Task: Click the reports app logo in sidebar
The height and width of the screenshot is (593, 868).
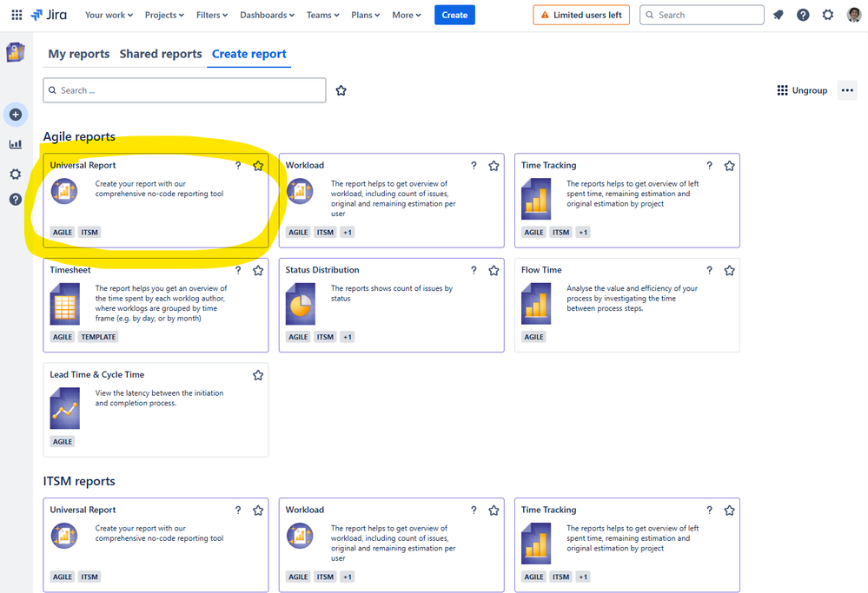Action: click(16, 53)
